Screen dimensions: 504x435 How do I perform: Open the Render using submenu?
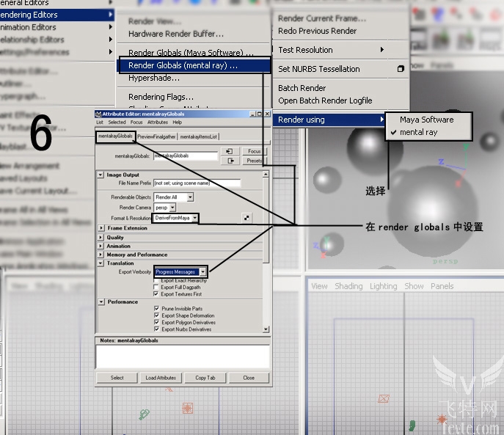[x=330, y=120]
